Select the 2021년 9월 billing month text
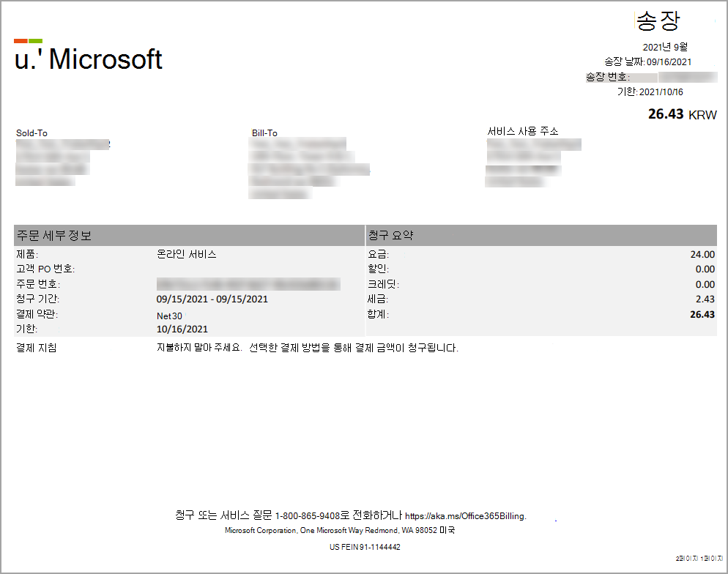This screenshot has height=574, width=728. pos(665,47)
